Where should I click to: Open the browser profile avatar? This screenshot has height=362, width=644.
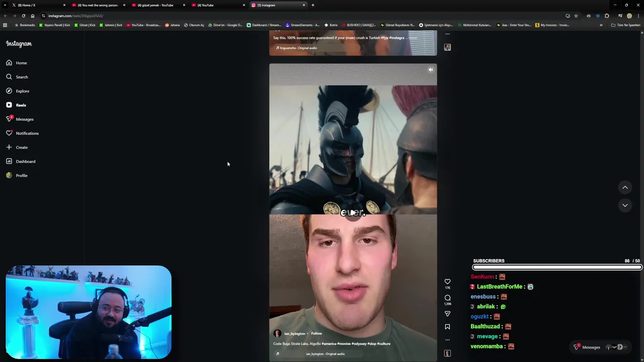[629, 16]
